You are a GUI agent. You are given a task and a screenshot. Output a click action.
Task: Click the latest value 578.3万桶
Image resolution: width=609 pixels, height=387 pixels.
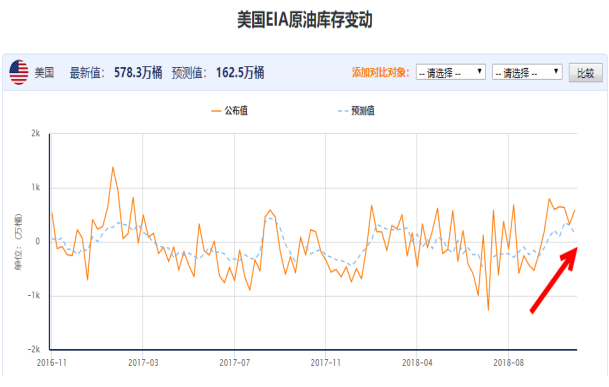coord(138,73)
